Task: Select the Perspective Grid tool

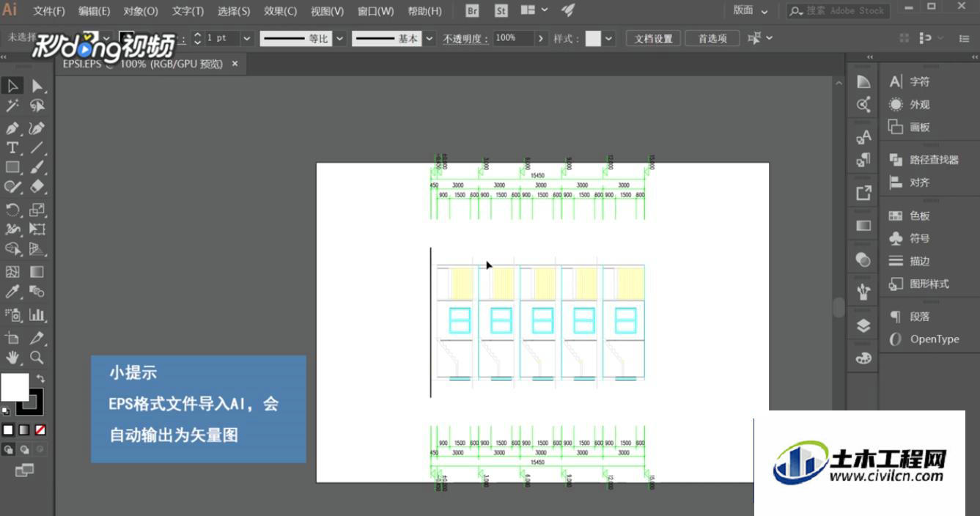Action: pos(37,250)
